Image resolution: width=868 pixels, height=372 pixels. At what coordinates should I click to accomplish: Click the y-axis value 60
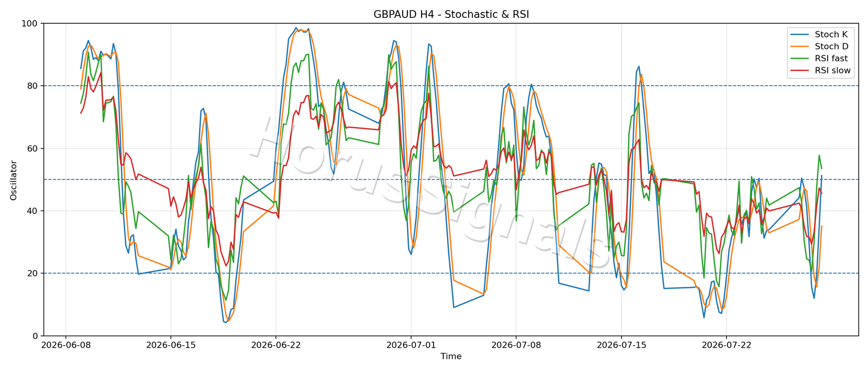tap(32, 149)
